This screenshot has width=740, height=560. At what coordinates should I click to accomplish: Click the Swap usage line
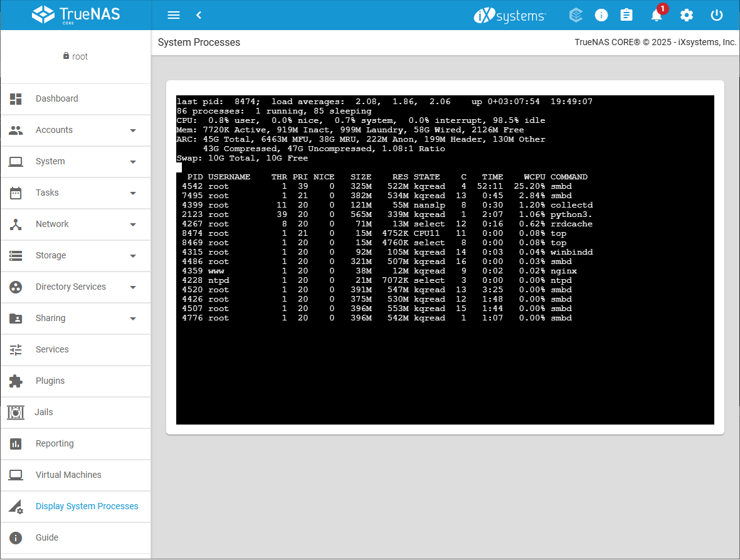[x=242, y=158]
